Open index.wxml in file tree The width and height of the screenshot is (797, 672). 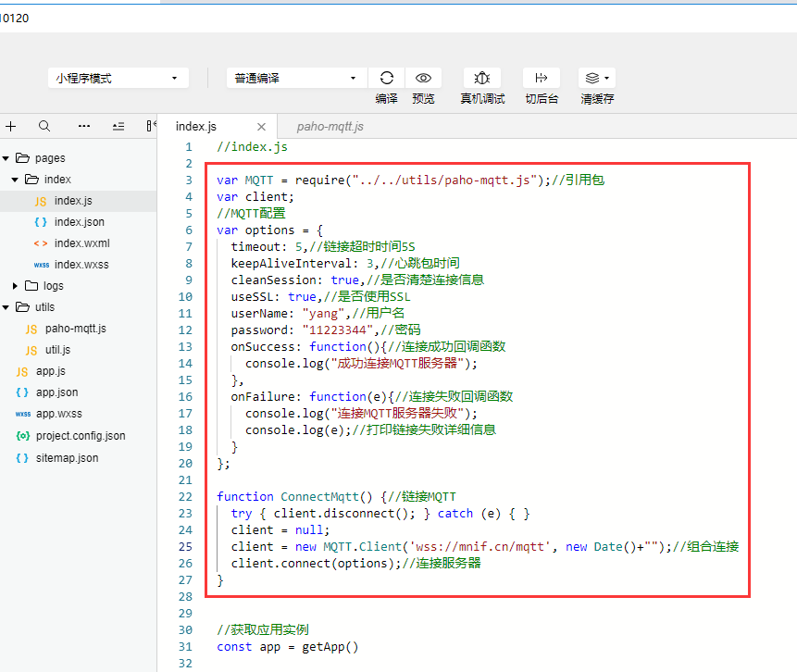[79, 243]
